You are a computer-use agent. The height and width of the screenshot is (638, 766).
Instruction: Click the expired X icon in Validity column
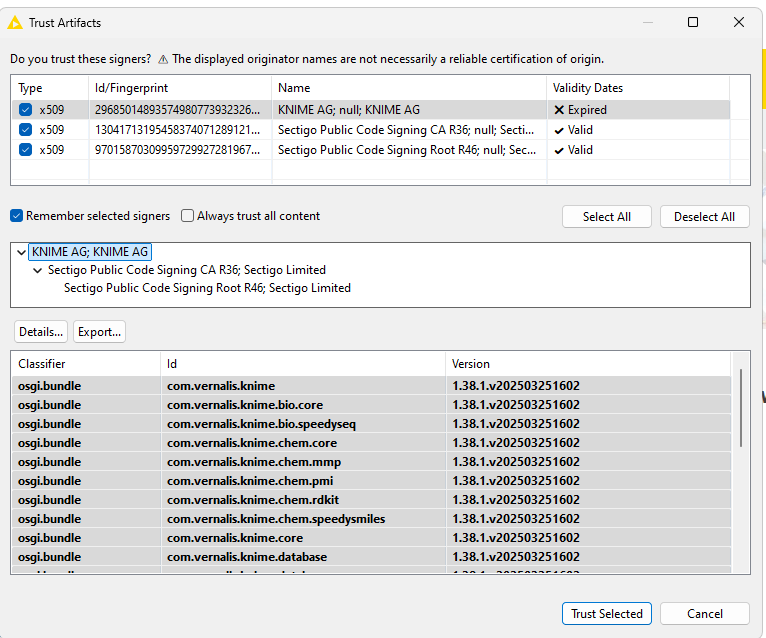click(559, 110)
